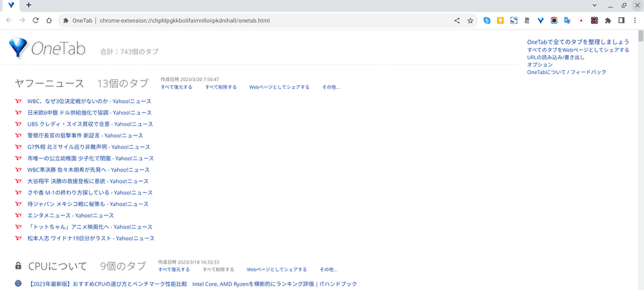Open the tab search dropdown arrow

594,5
